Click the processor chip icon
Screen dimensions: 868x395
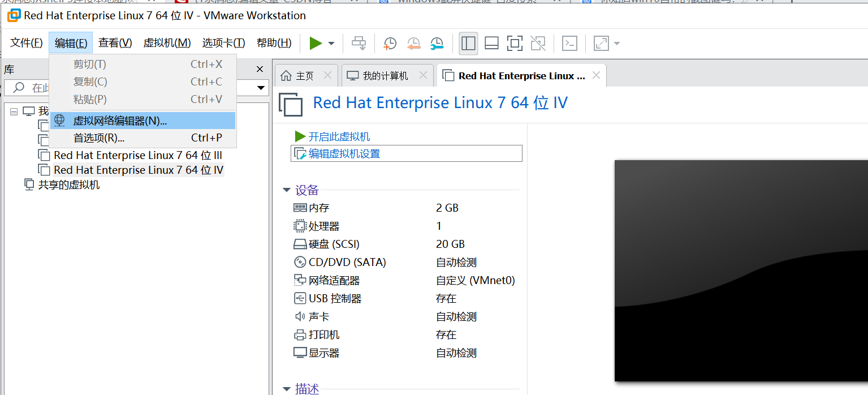tap(300, 226)
